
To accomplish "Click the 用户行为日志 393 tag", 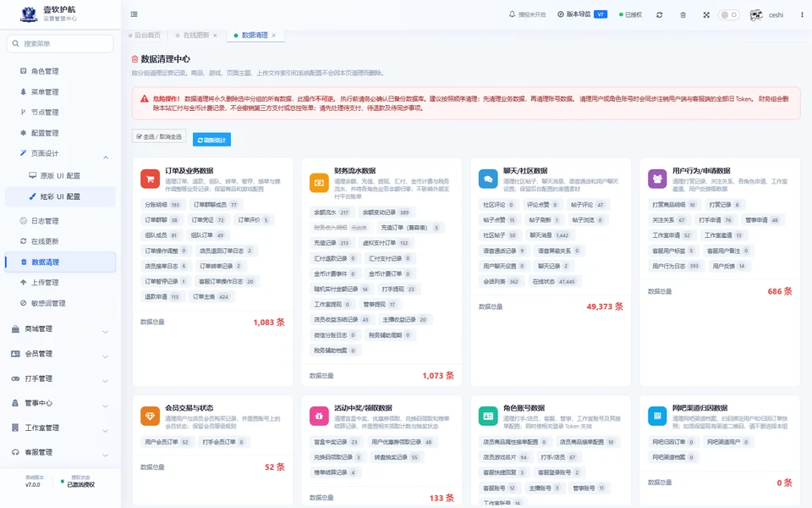I will pyautogui.click(x=676, y=267).
